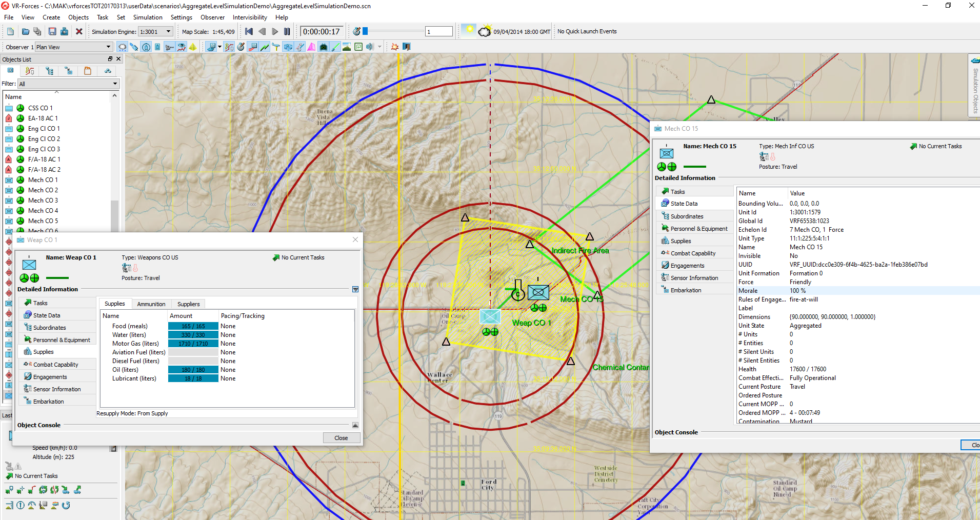
Task: Save the scenario with the floppy disk icon
Action: 52,31
